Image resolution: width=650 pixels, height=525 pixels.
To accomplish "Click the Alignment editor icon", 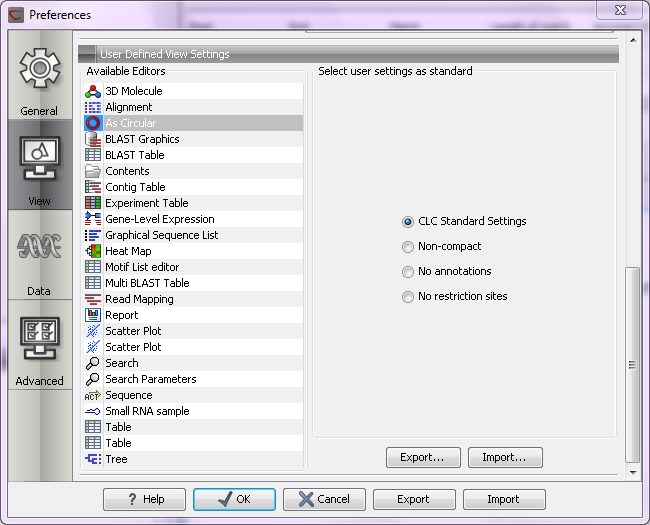I will (x=93, y=107).
